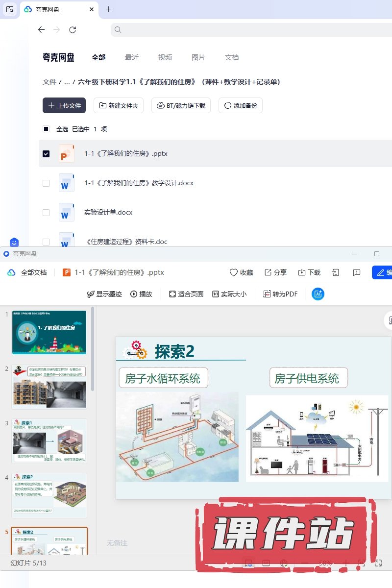Open the 文档 tab
The image size is (392, 588).
(x=232, y=57)
